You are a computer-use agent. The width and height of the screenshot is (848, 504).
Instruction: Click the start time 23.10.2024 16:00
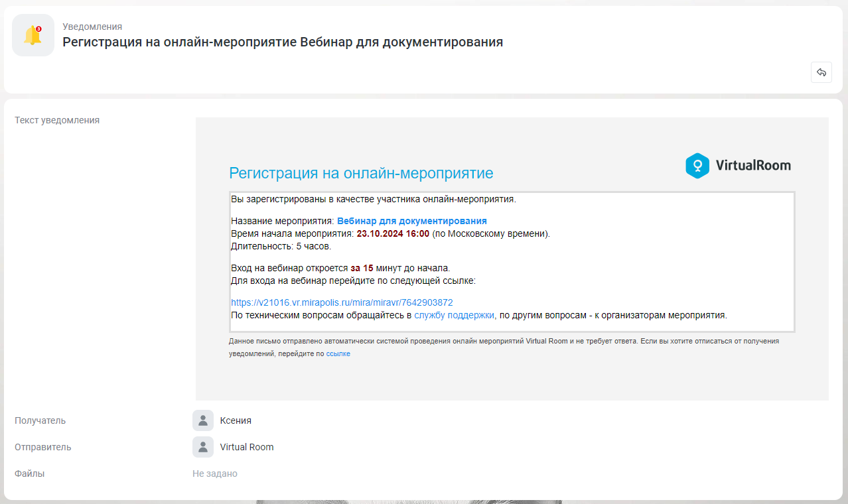[x=393, y=233]
